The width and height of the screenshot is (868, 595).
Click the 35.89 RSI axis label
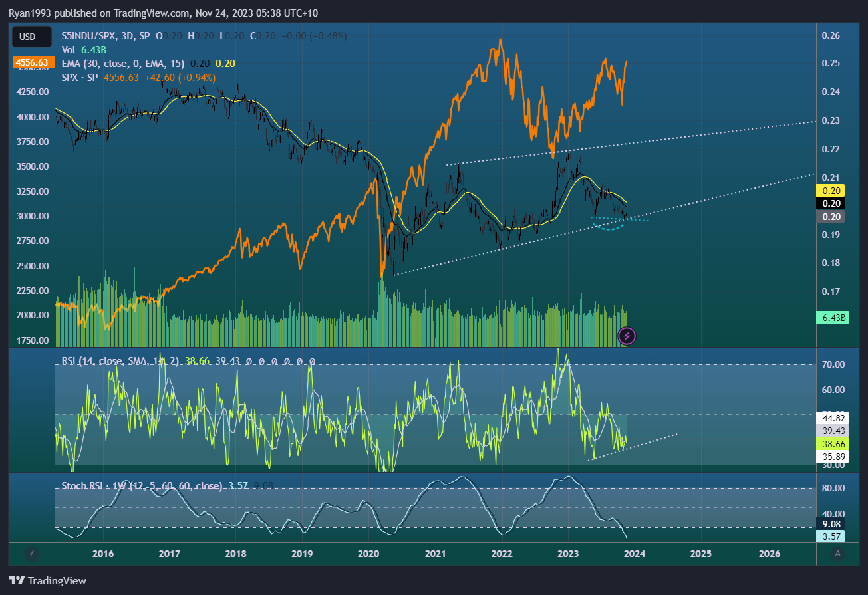click(833, 457)
